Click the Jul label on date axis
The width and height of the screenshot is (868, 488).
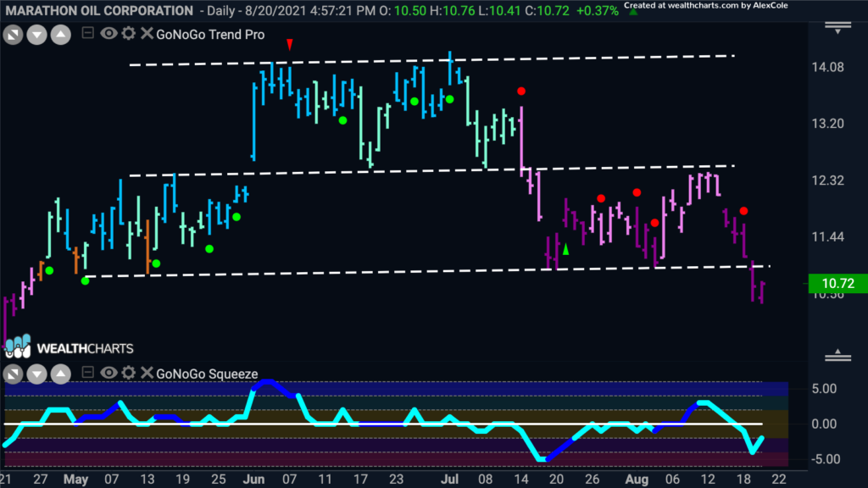point(449,480)
